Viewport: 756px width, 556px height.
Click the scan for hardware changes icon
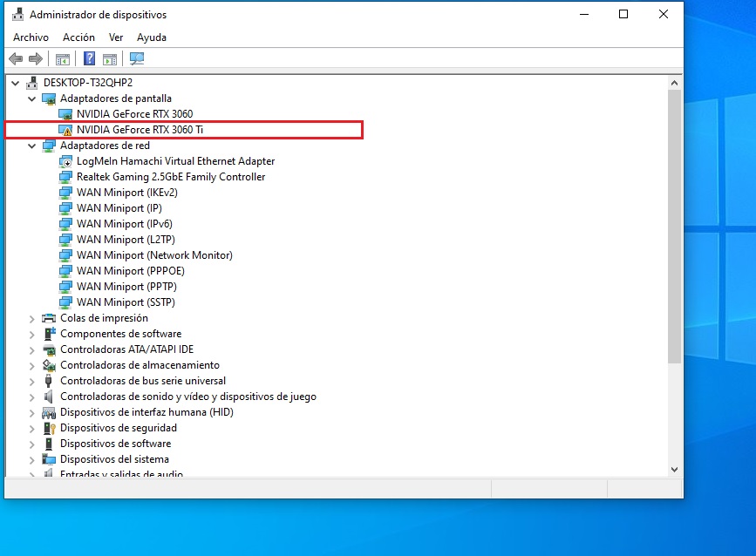coord(136,58)
